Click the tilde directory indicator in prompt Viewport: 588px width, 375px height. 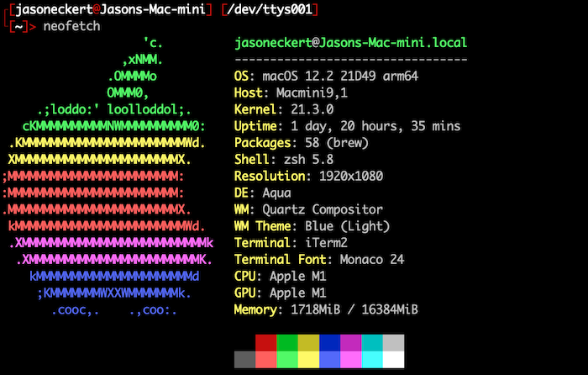[18, 27]
